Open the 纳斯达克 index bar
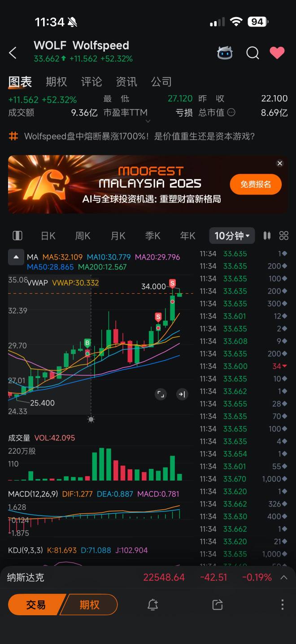The height and width of the screenshot is (644, 296). coord(148,578)
